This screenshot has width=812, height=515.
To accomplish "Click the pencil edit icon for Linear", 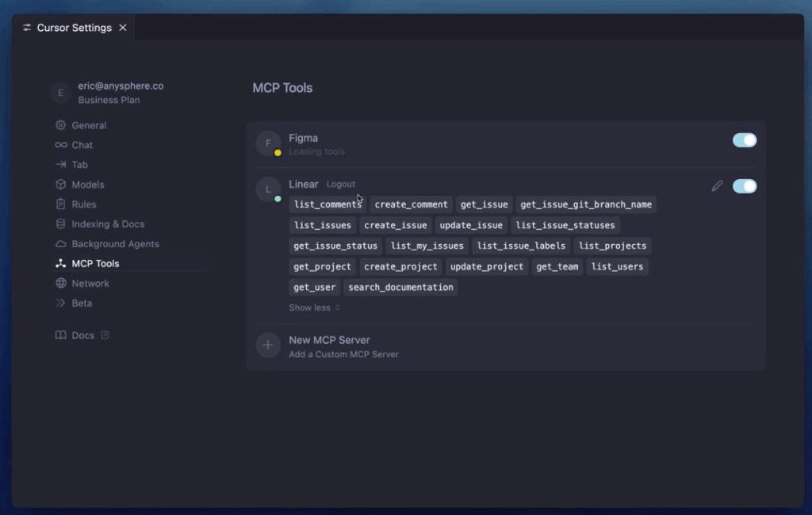I will coord(717,186).
